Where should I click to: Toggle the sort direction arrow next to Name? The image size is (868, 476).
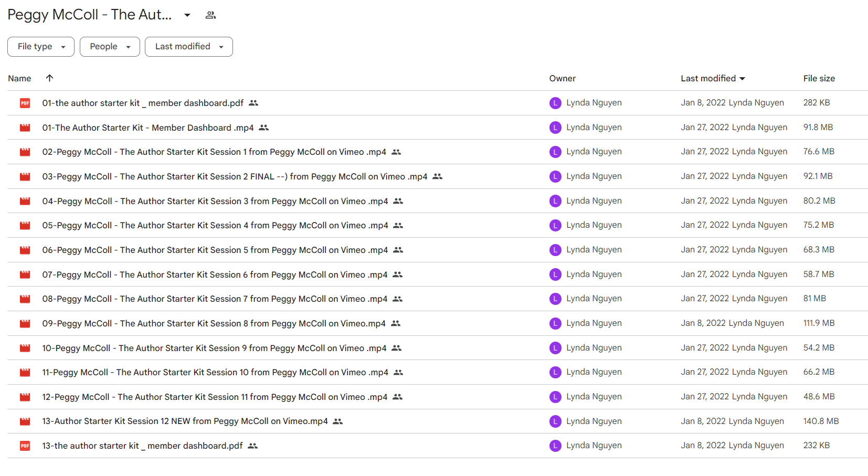coord(49,78)
